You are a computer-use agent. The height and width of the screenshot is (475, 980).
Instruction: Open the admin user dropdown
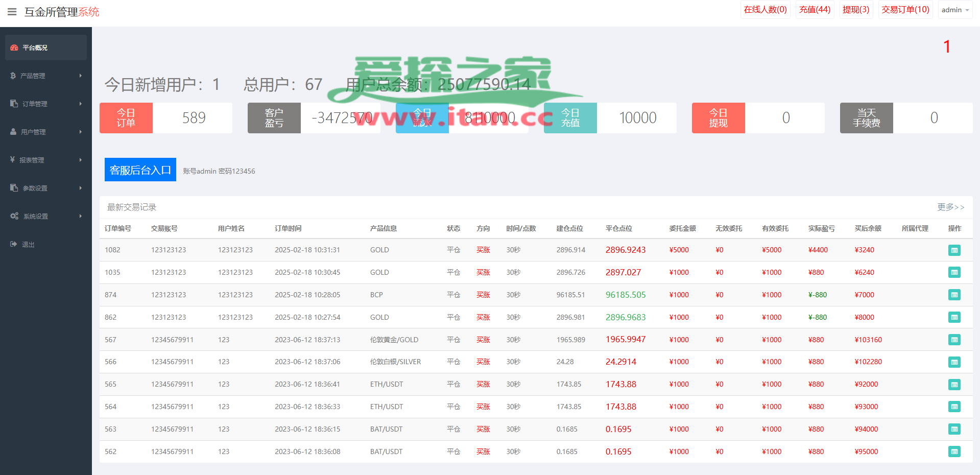click(954, 10)
